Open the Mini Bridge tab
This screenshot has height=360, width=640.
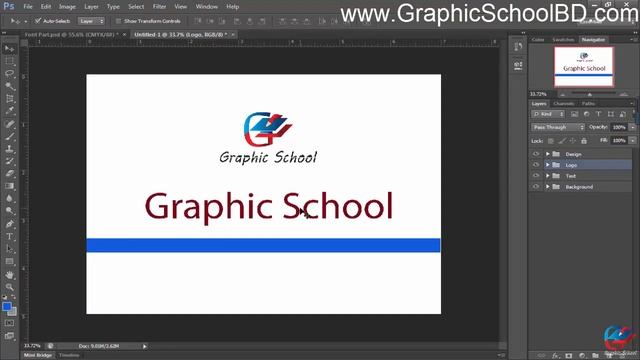click(38, 355)
